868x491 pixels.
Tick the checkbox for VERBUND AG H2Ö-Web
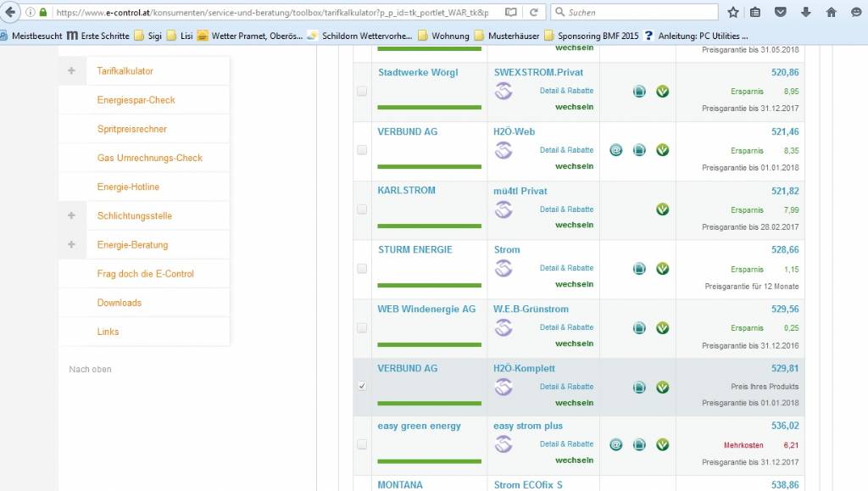pos(362,150)
